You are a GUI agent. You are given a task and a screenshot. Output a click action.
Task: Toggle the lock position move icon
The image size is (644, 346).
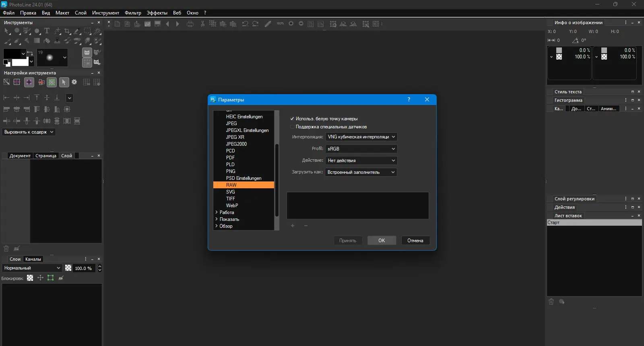point(40,278)
